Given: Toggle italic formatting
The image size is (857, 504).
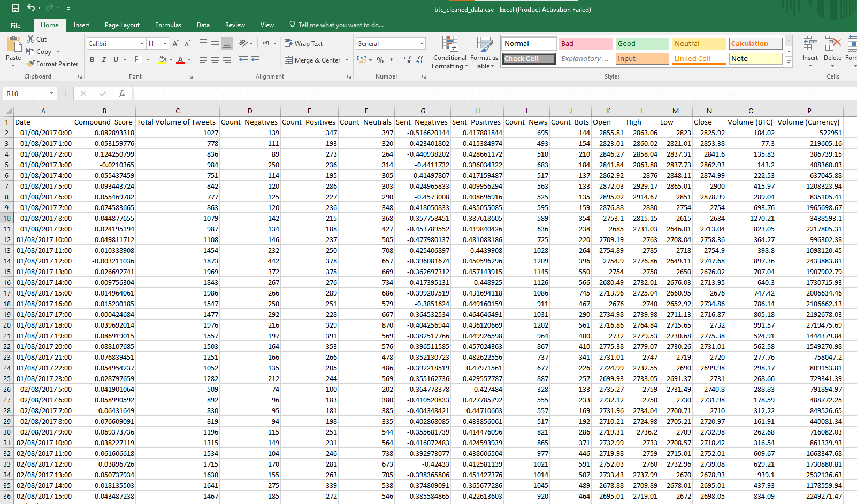Looking at the screenshot, I should pos(103,60).
